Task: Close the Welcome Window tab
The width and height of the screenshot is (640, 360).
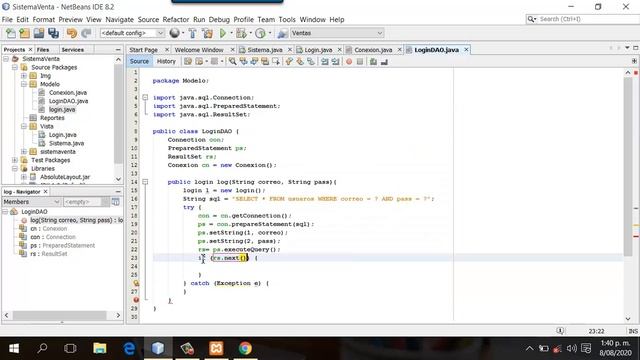Action: pos(232,49)
